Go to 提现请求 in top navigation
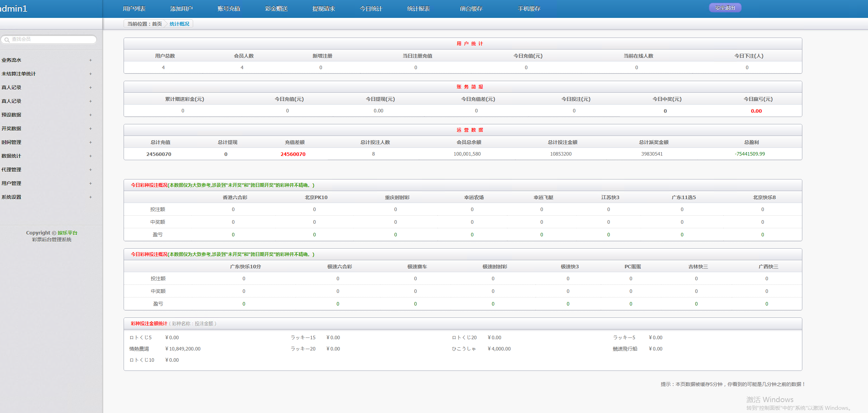The width and height of the screenshot is (868, 413). coord(323,9)
